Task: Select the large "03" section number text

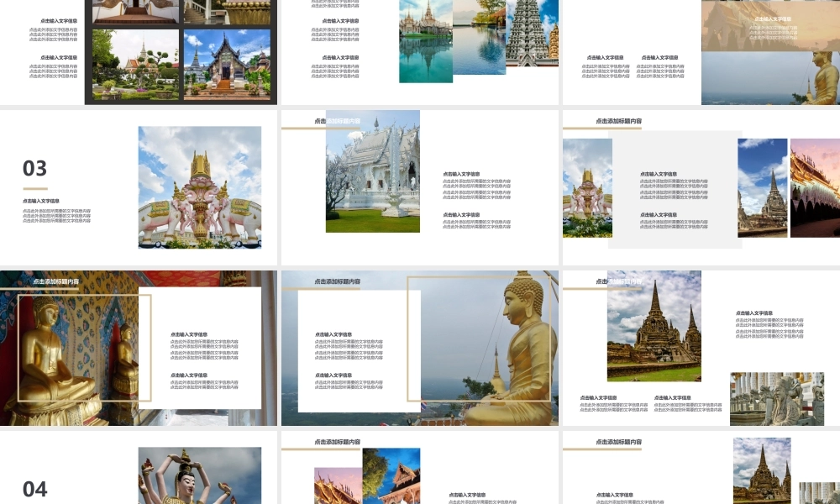Action: 34,168
